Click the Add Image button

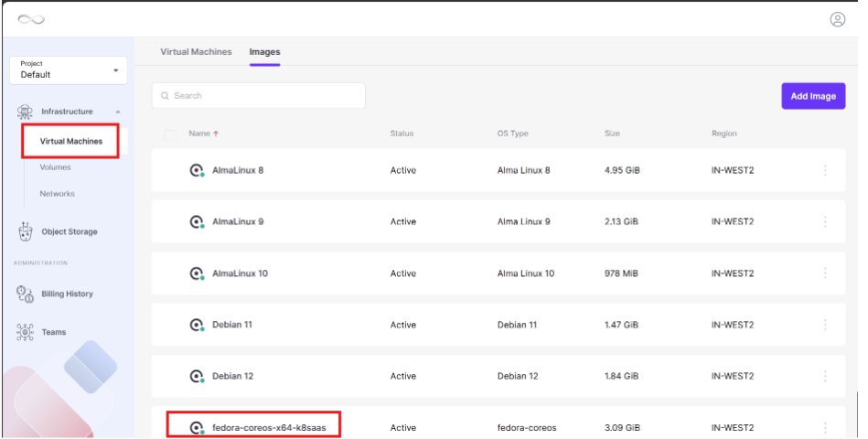(813, 96)
